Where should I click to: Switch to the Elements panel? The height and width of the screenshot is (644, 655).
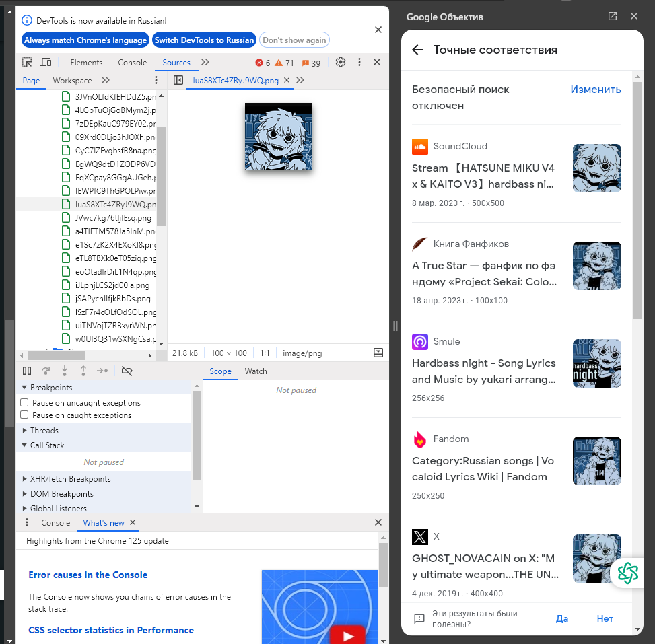(86, 62)
